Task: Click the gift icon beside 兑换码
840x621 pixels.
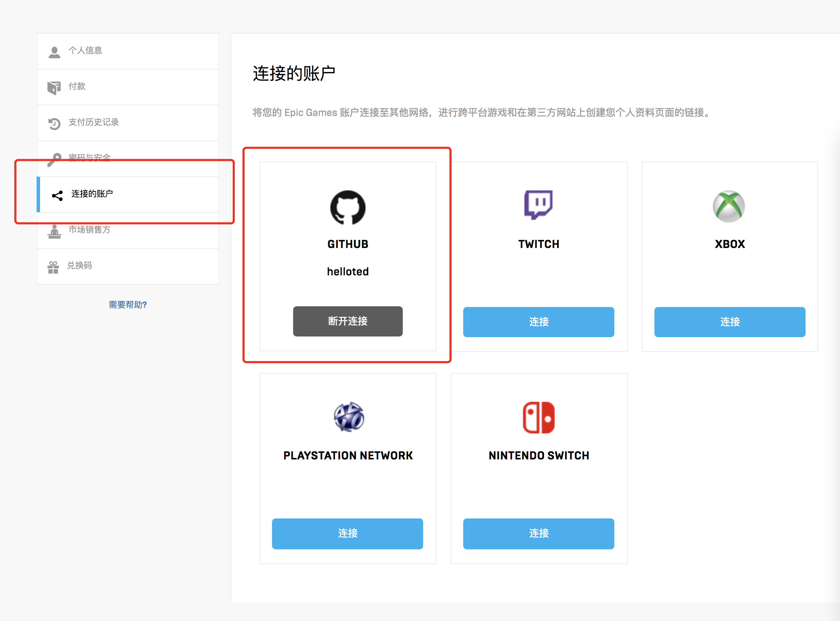Action: click(x=53, y=267)
